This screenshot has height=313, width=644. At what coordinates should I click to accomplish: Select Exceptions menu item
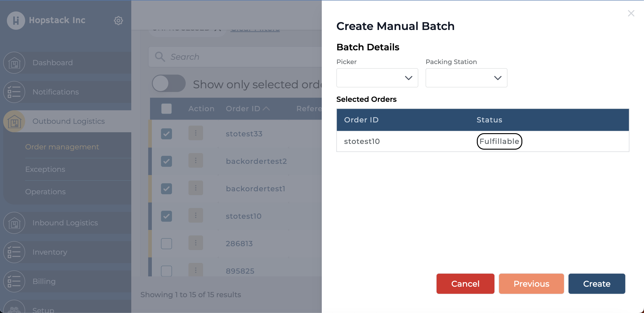45,169
